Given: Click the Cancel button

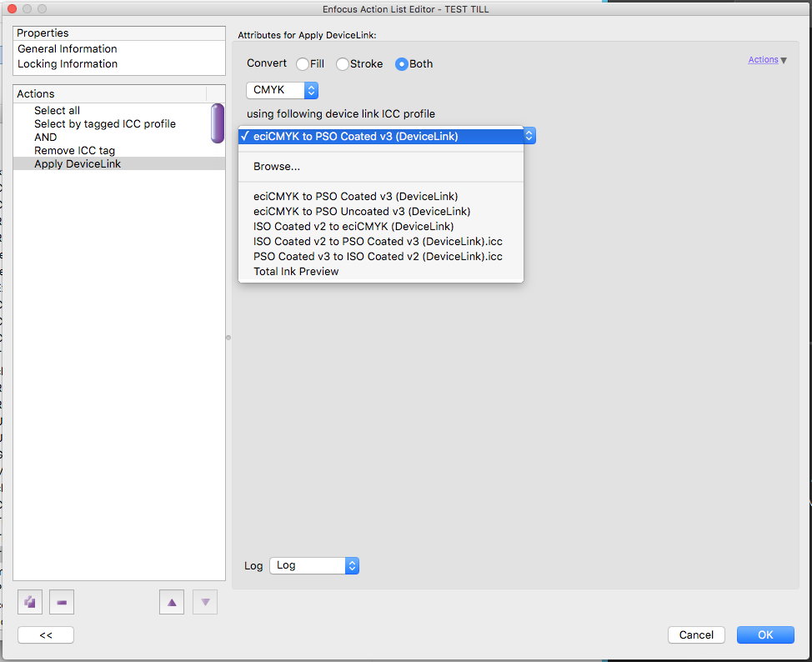Looking at the screenshot, I should click(x=696, y=635).
